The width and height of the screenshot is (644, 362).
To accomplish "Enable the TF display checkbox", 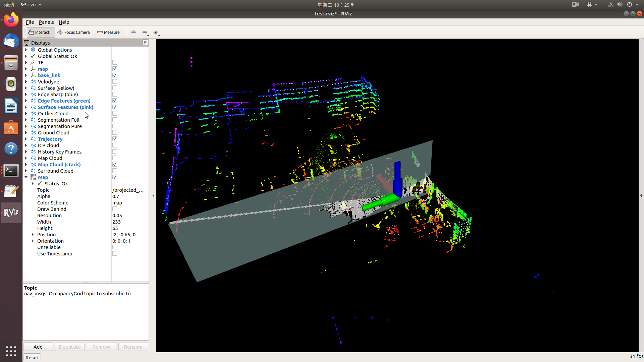I will click(x=115, y=63).
